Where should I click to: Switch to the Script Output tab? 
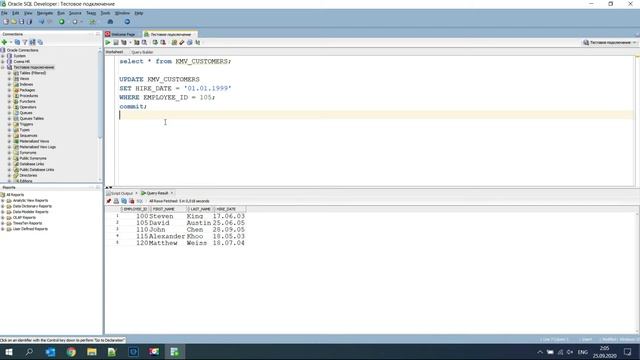tap(121, 193)
